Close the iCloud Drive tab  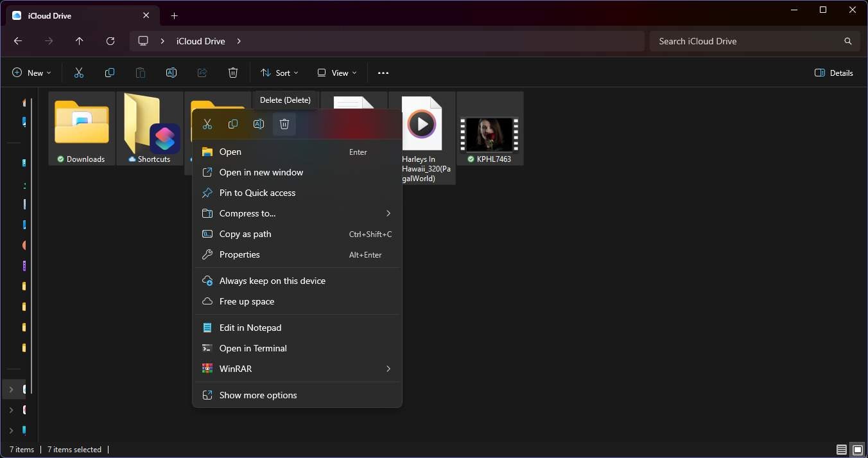(146, 15)
